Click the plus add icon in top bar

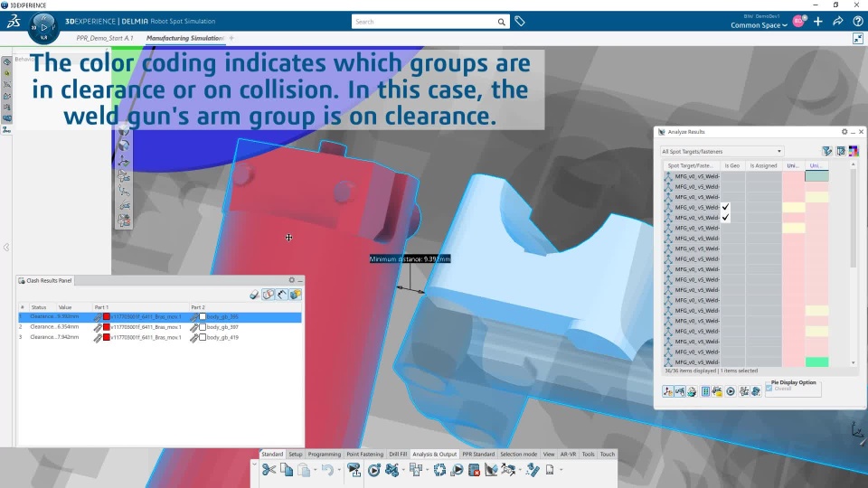(818, 22)
